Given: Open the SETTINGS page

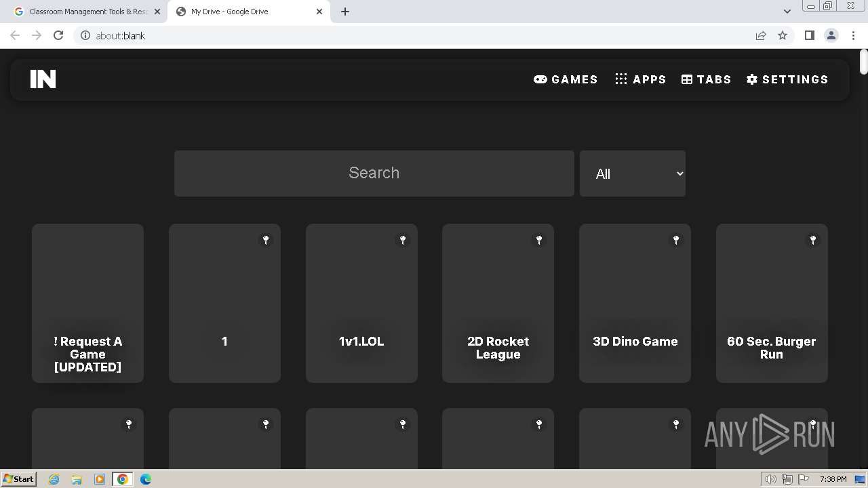Looking at the screenshot, I should [787, 79].
